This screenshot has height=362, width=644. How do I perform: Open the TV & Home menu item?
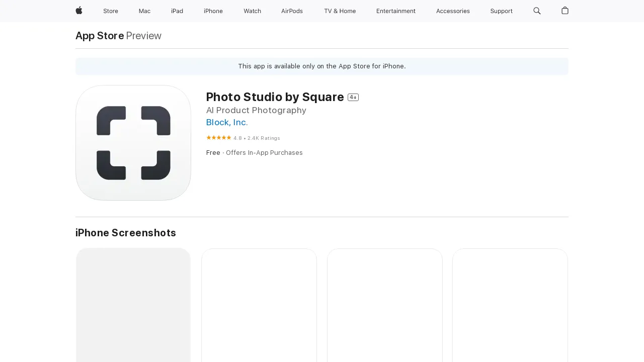click(340, 11)
